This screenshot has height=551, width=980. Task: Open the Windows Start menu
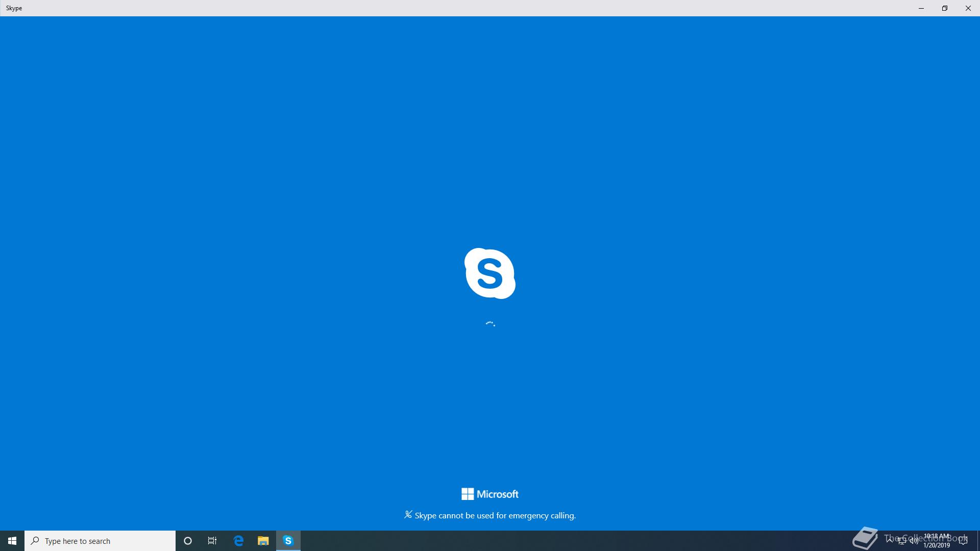click(12, 541)
